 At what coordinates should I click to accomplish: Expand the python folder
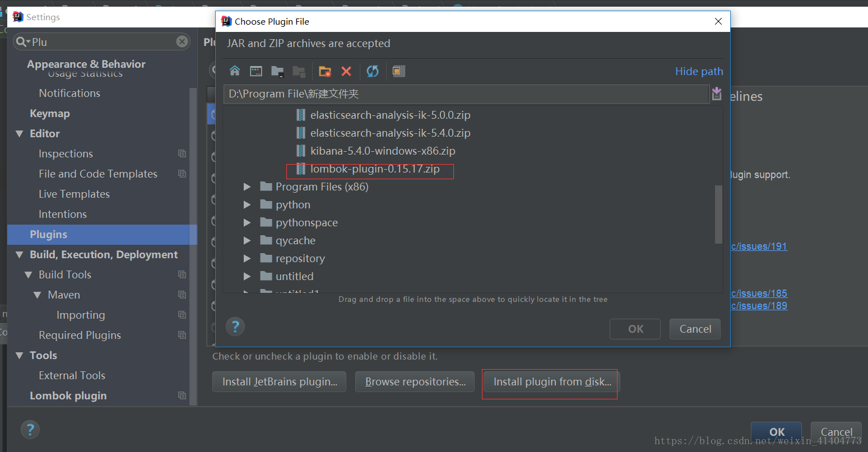pos(247,204)
